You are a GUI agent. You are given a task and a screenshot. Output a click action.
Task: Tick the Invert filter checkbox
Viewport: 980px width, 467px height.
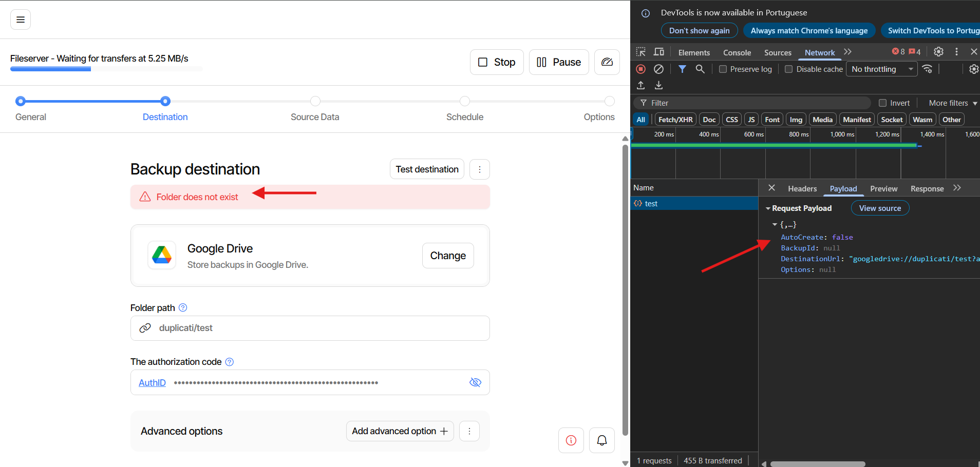click(882, 103)
